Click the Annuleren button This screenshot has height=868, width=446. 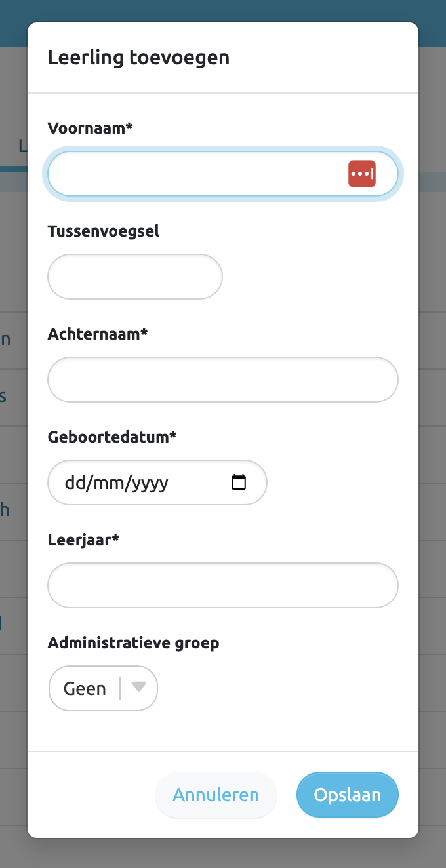[x=216, y=795]
